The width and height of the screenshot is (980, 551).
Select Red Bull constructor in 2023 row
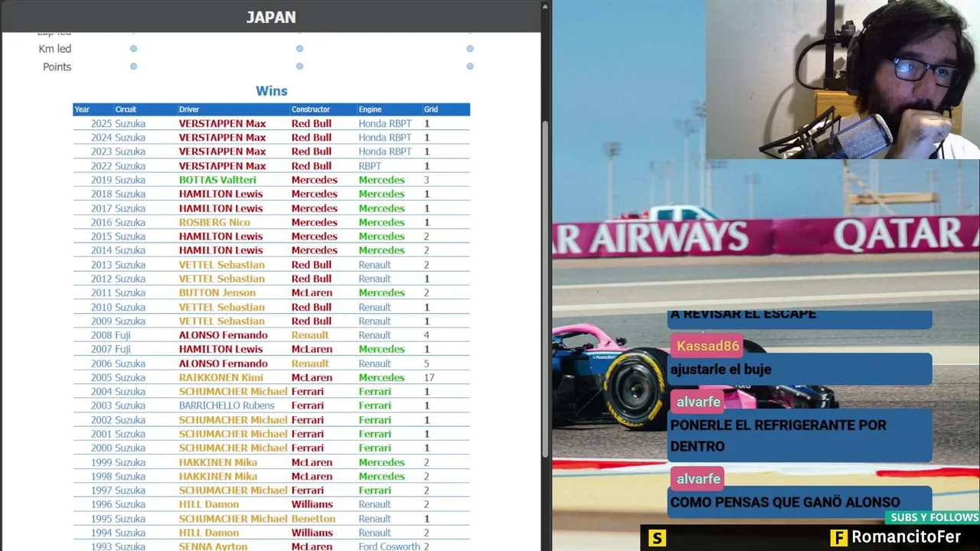pos(311,152)
